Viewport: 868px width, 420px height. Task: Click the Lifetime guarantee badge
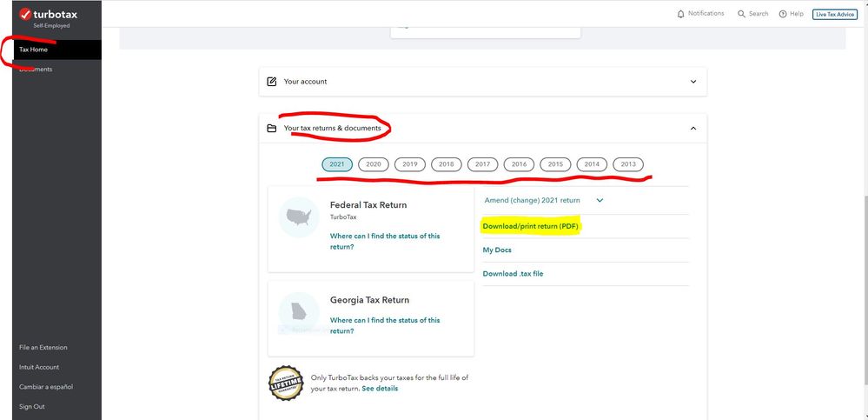click(286, 383)
